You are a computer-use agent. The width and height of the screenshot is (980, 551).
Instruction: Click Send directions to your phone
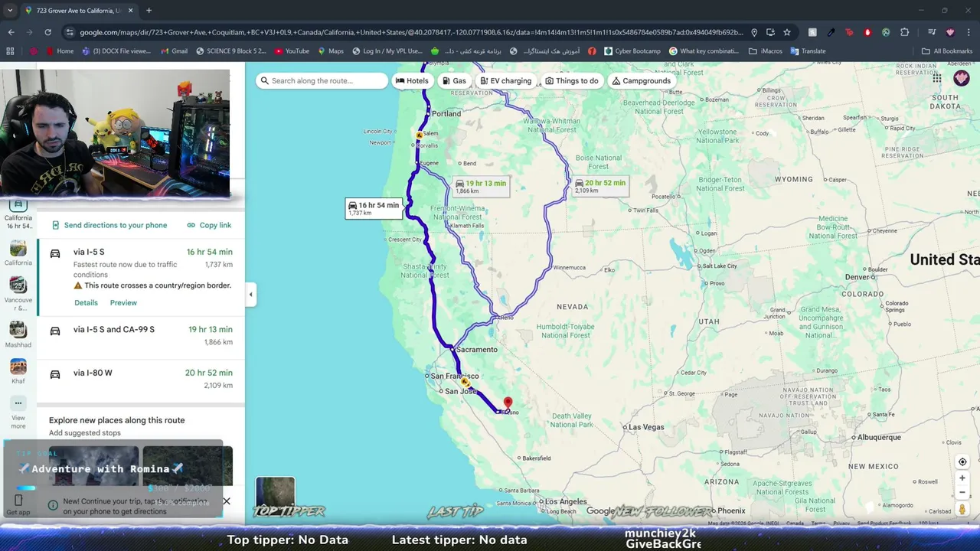pos(109,225)
